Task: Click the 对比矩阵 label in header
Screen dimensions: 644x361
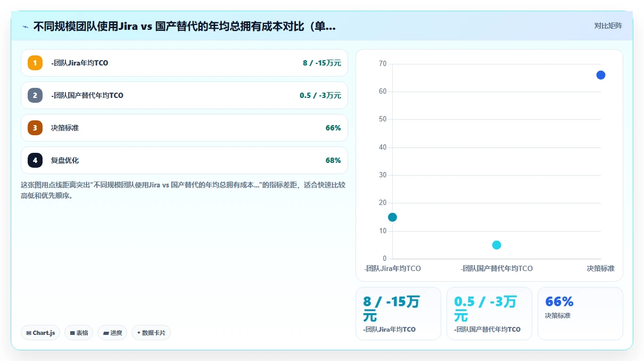Action: pos(608,26)
